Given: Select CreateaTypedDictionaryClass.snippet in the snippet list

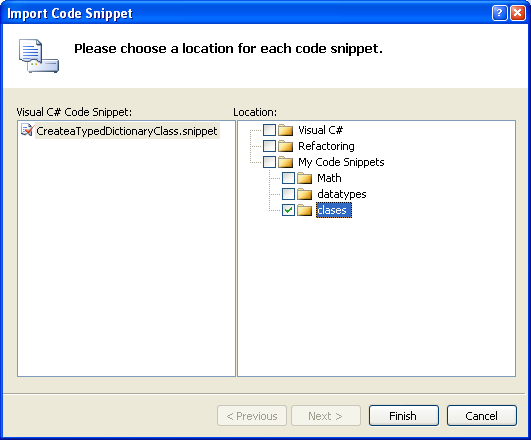Looking at the screenshot, I should point(127,131).
